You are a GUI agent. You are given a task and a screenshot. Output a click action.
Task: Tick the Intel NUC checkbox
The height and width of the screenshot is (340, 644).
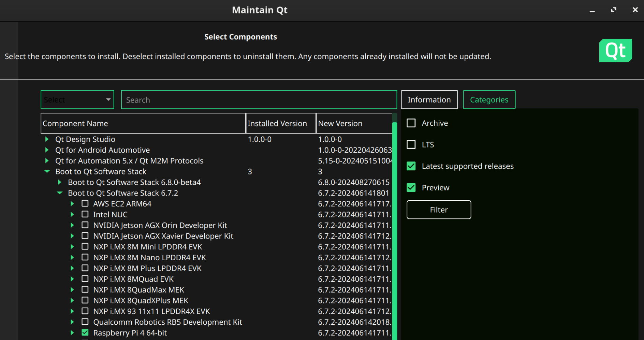85,214
